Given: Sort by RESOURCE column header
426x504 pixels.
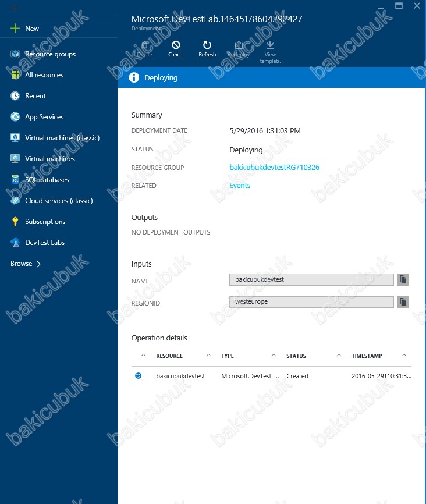Looking at the screenshot, I should click(x=169, y=356).
